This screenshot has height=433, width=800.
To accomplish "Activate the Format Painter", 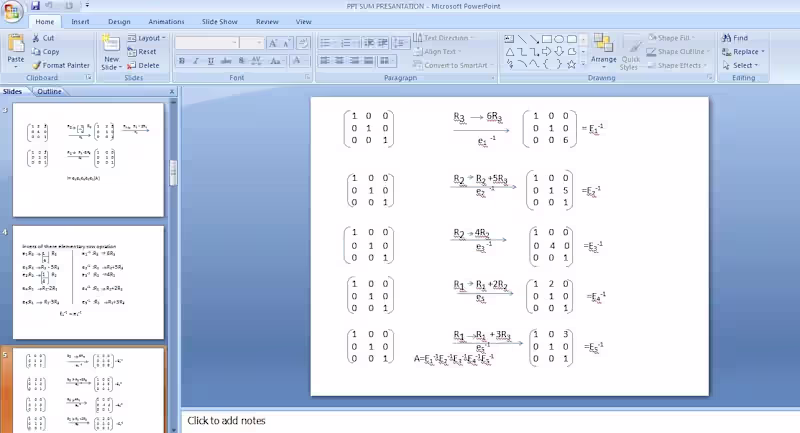I will click(x=61, y=65).
